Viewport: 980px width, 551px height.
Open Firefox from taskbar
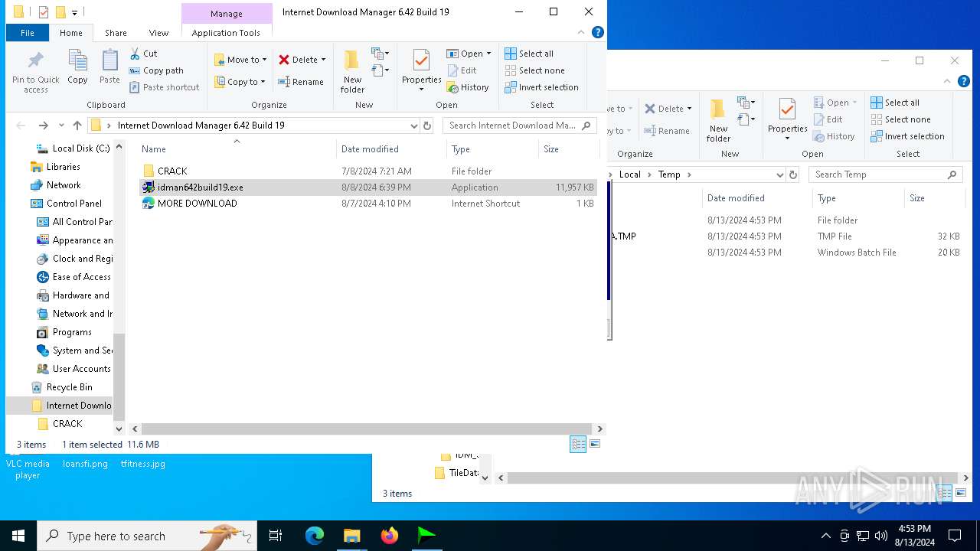pyautogui.click(x=390, y=536)
